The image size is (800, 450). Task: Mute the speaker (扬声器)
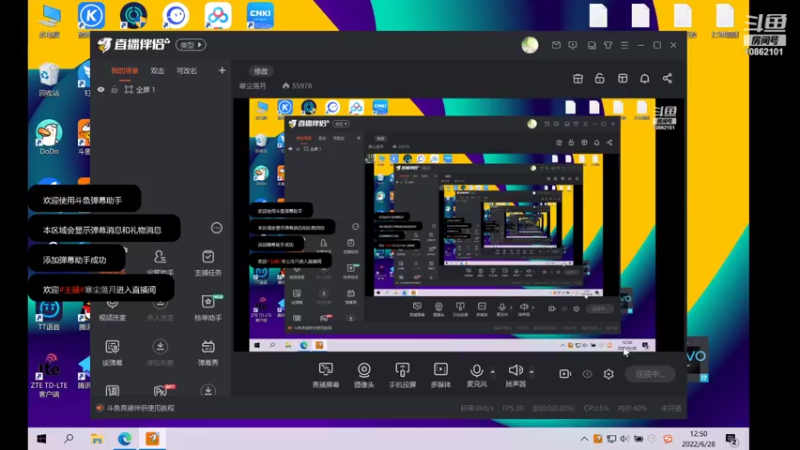(515, 375)
